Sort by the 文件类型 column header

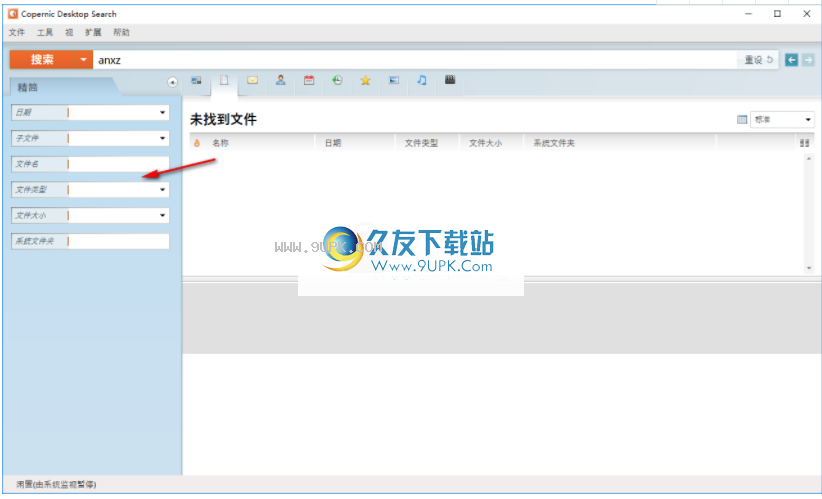point(421,143)
